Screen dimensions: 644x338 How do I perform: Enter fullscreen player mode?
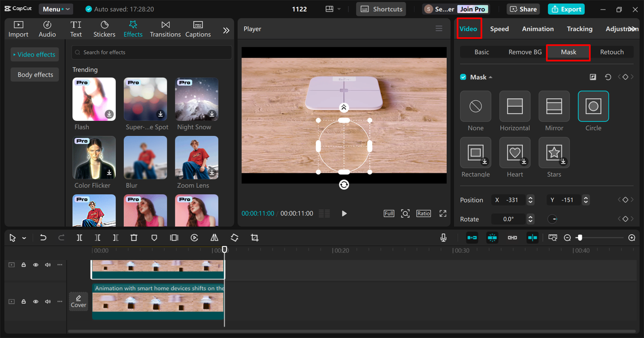point(443,214)
